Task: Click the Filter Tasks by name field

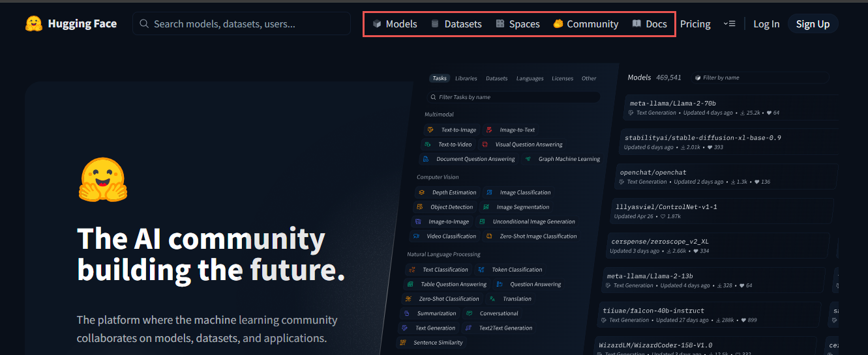Action: [x=513, y=97]
